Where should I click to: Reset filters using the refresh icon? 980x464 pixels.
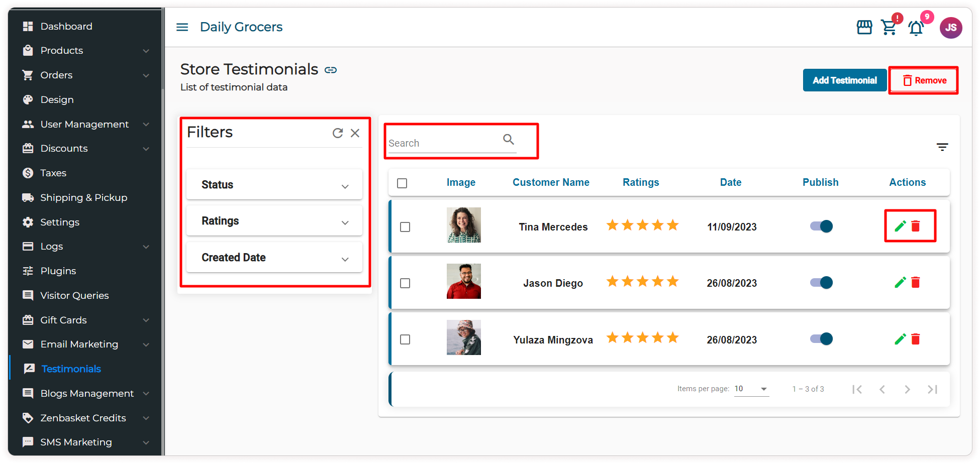(338, 133)
